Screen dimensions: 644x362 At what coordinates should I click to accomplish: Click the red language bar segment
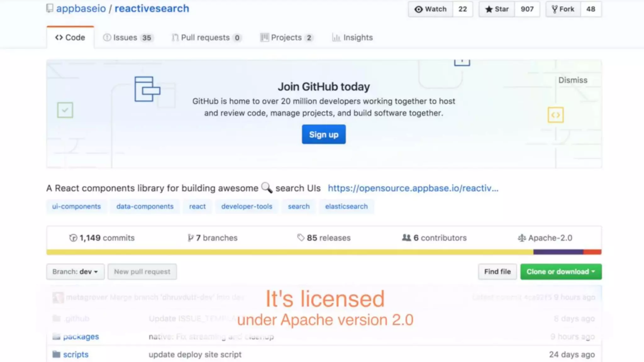pos(592,252)
